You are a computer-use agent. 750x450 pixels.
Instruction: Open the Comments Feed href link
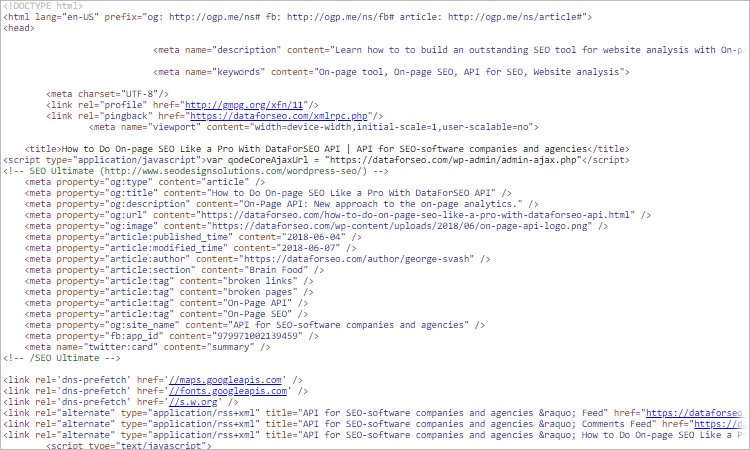tap(720, 424)
